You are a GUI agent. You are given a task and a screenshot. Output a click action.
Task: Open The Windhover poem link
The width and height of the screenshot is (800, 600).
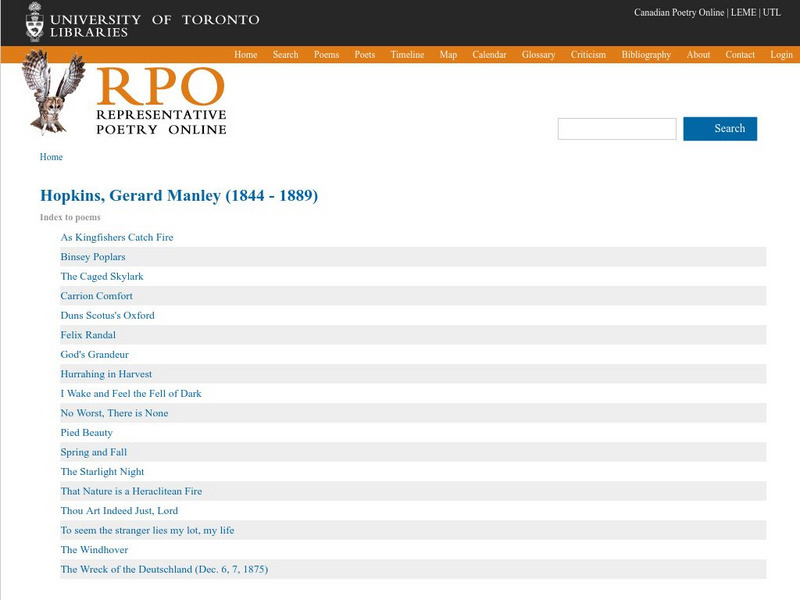[96, 550]
